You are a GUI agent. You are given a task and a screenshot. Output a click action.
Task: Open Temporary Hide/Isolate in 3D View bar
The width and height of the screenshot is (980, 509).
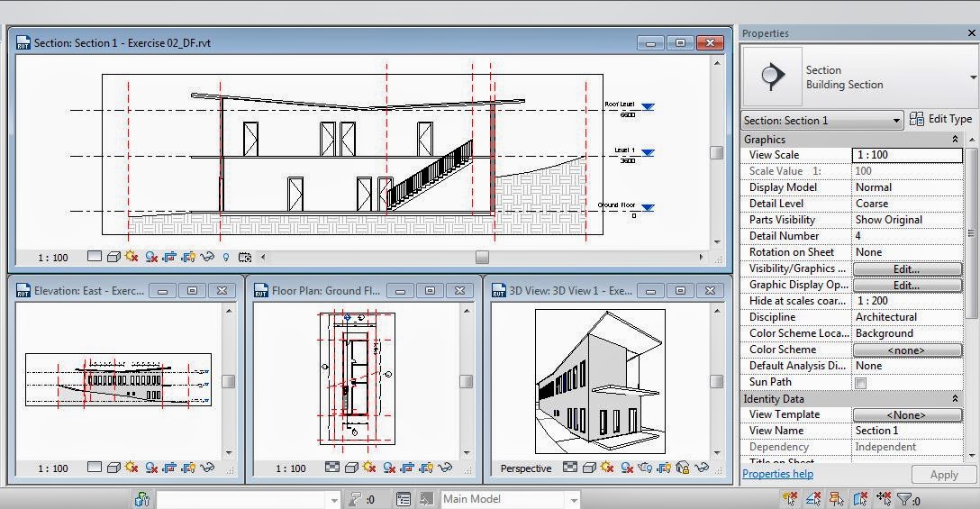(x=702, y=467)
